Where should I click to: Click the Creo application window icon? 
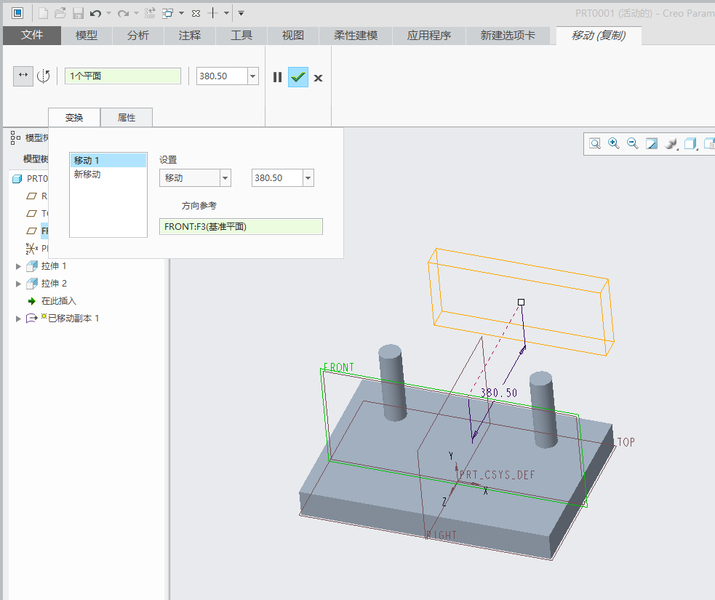pyautogui.click(x=17, y=13)
